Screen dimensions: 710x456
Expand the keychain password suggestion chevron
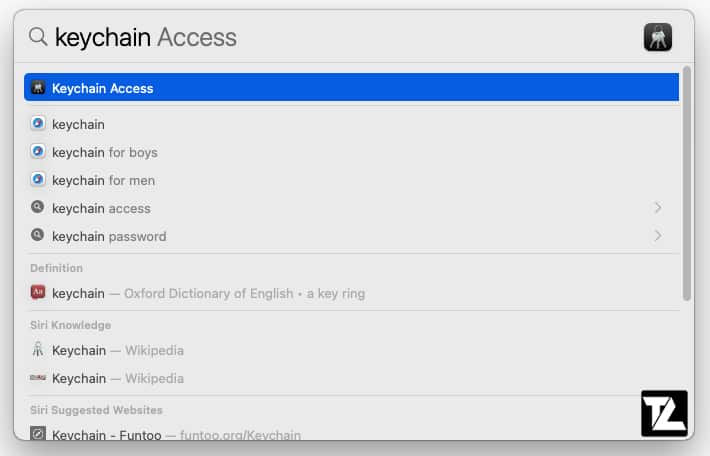click(657, 236)
